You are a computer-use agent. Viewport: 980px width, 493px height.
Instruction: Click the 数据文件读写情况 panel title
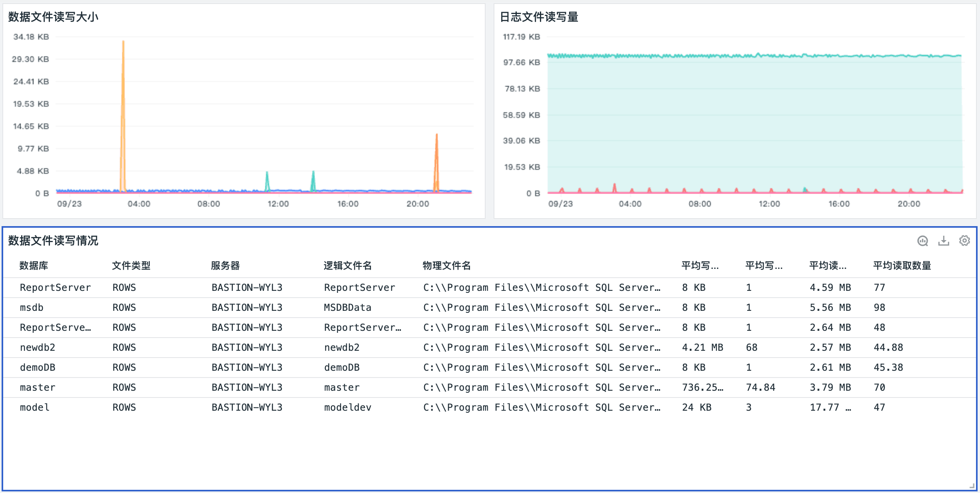53,241
